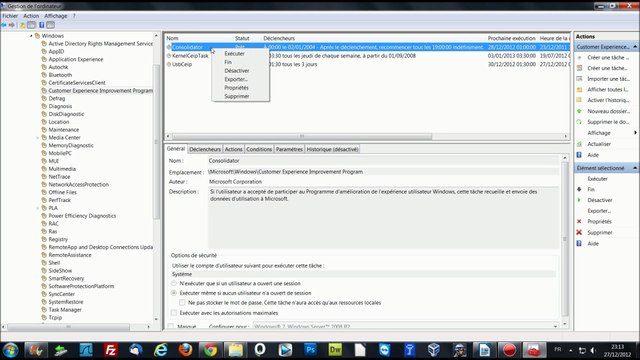Collapse the Customer Experience actions section

[x=635, y=47]
